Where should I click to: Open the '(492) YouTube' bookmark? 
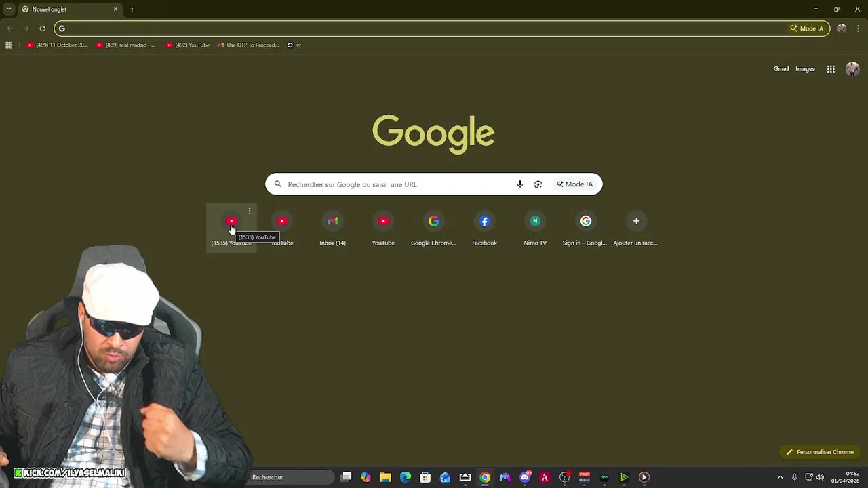coord(188,45)
